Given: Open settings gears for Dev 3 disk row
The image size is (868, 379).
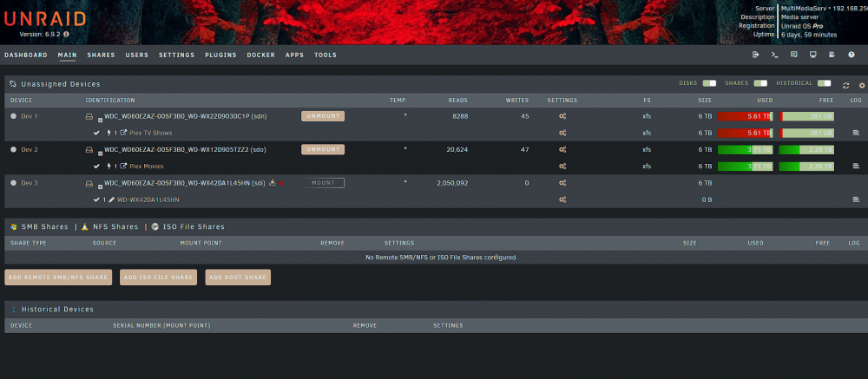Looking at the screenshot, I should [x=562, y=183].
